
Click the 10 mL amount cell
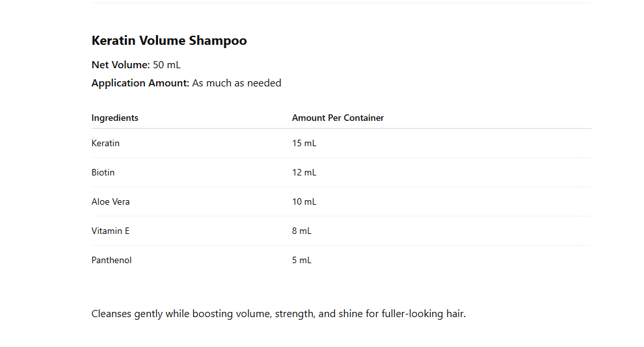[x=304, y=201]
